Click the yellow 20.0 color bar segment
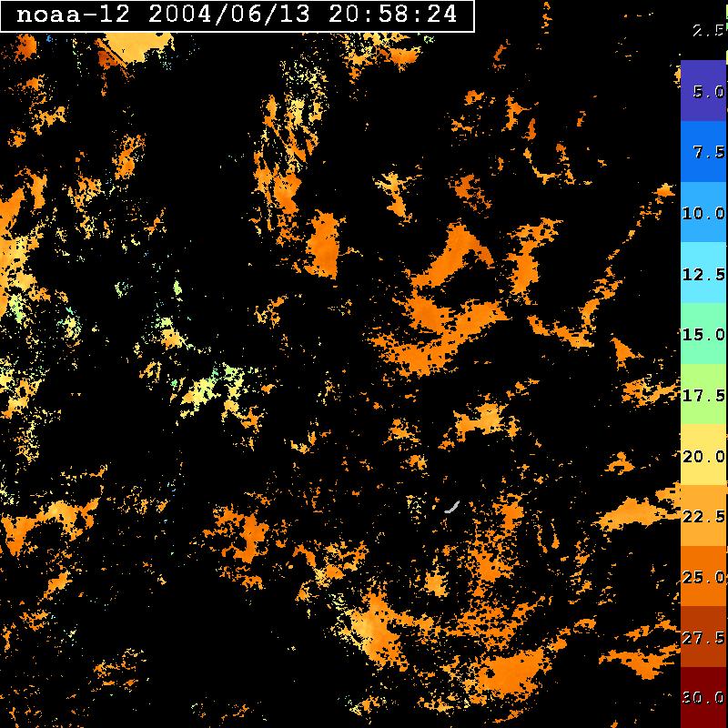The image size is (728, 728). point(703,455)
